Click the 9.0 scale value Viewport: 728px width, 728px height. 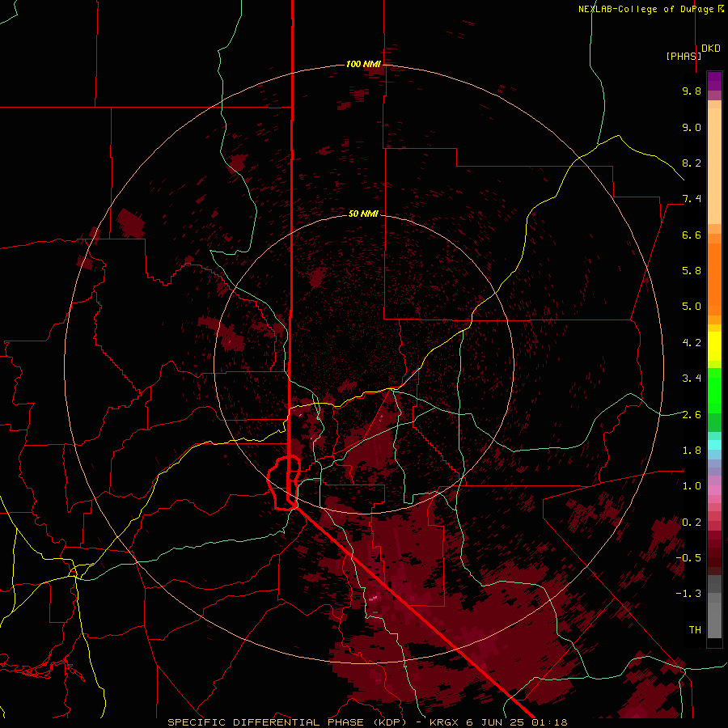(692, 127)
